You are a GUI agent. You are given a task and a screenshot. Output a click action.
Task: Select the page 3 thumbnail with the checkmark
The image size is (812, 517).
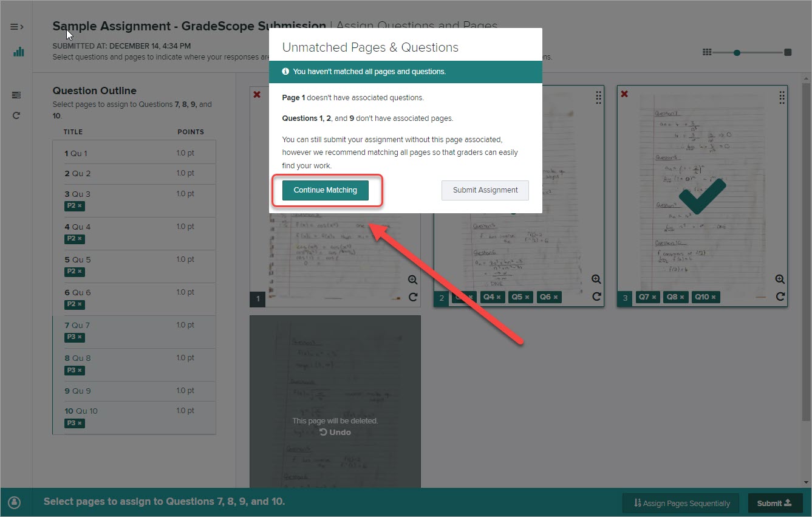pyautogui.click(x=702, y=196)
